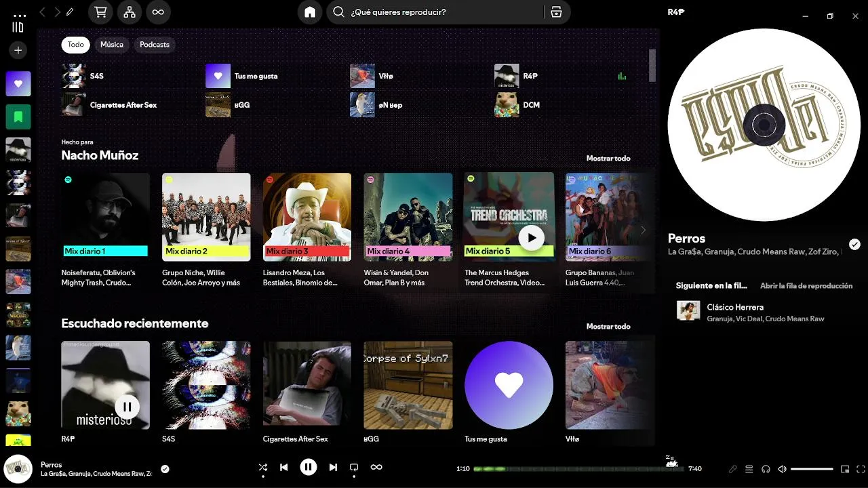Screen dimensions: 868x488
Task: Go back using the left navigation arrow
Action: (x=43, y=12)
